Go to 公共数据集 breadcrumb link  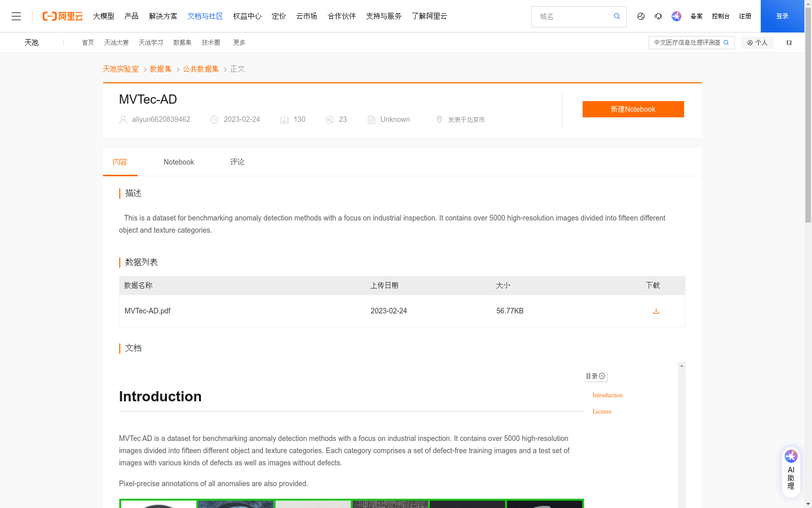pos(201,69)
